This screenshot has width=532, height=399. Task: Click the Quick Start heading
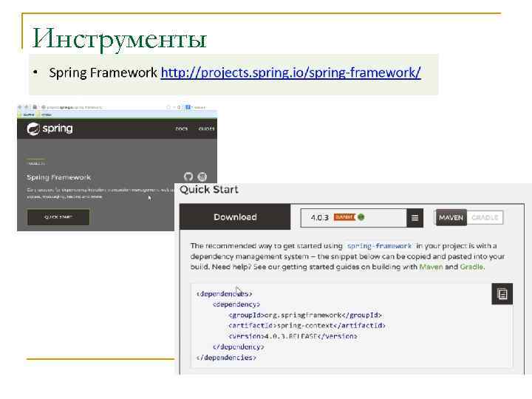click(209, 189)
